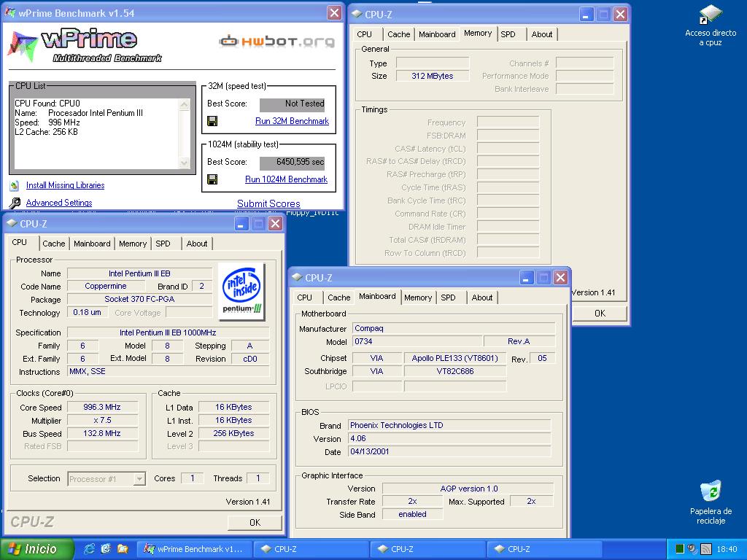
Task: Open the Inicio start menu
Action: (36, 549)
